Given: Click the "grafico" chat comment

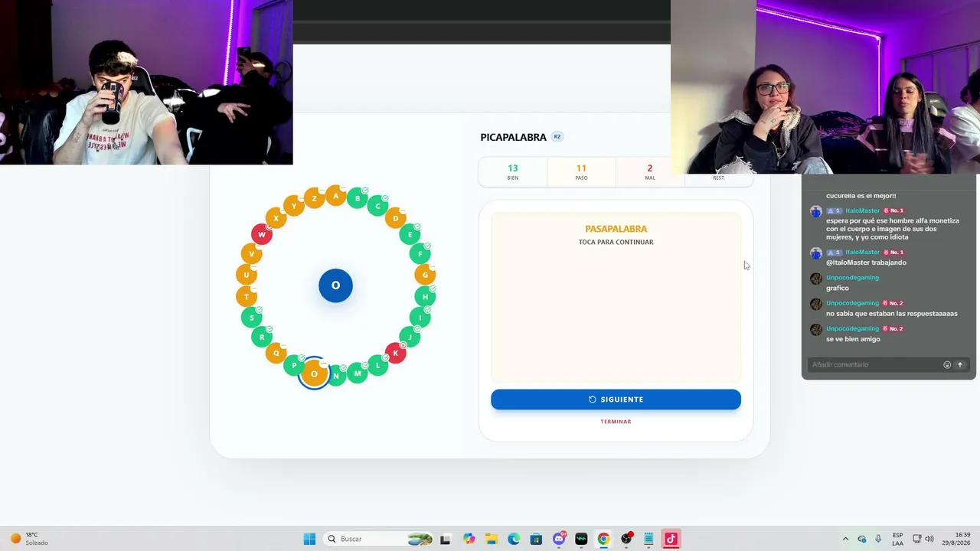Looking at the screenshot, I should [838, 289].
